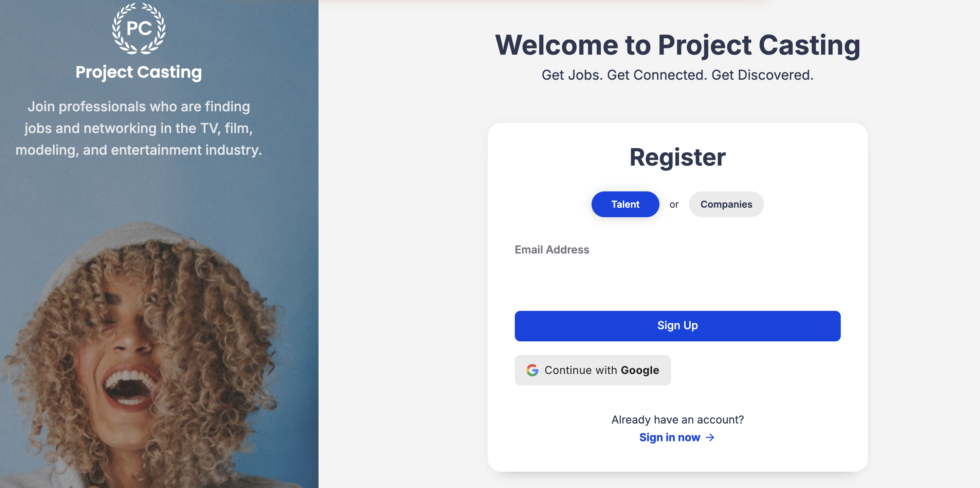The image size is (980, 488).
Task: Switch to the Companies registration option
Action: click(x=726, y=204)
